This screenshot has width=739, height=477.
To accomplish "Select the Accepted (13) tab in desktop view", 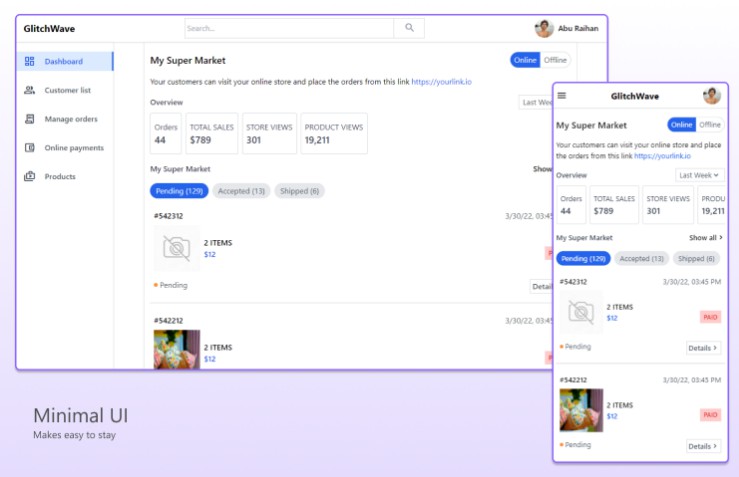I will [241, 191].
